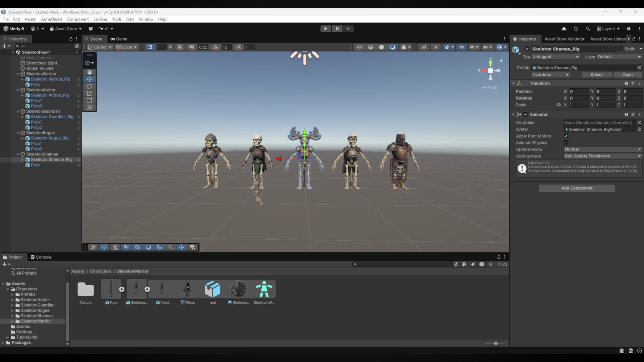Click the Pause button
Viewport: 644px width, 362px height.
337,29
